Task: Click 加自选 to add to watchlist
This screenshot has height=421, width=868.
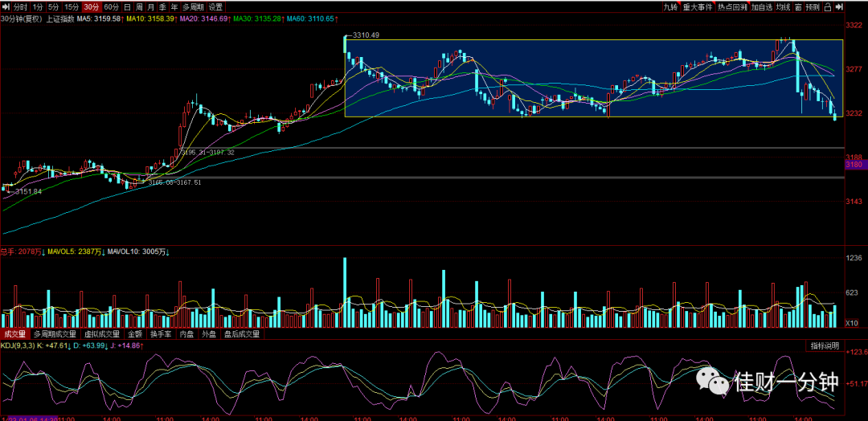Action: click(762, 7)
